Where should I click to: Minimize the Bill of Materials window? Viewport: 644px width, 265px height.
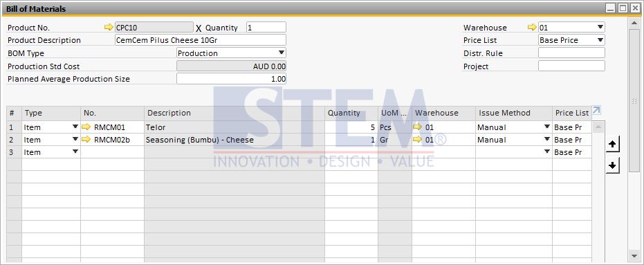611,8
